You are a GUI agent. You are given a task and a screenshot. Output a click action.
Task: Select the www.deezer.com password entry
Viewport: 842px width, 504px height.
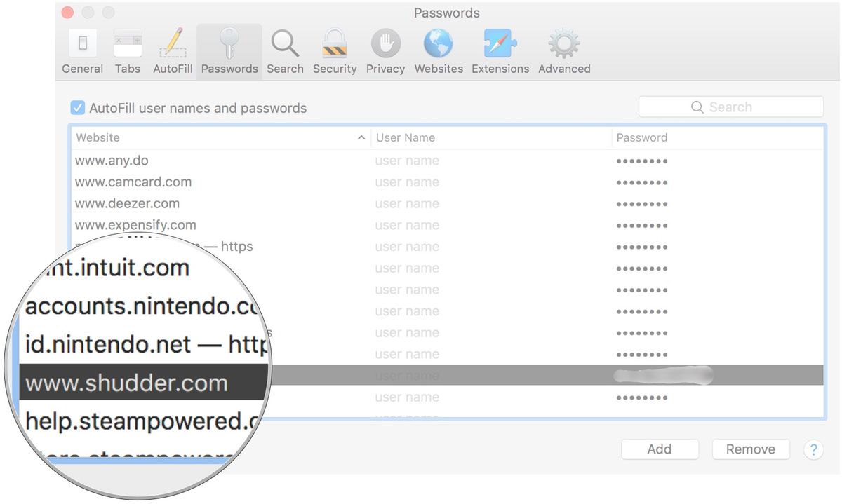(x=210, y=203)
